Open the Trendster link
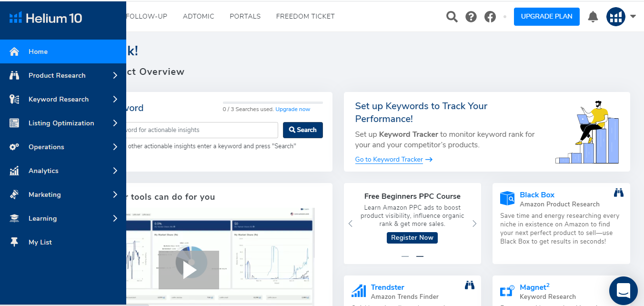 pyautogui.click(x=388, y=287)
